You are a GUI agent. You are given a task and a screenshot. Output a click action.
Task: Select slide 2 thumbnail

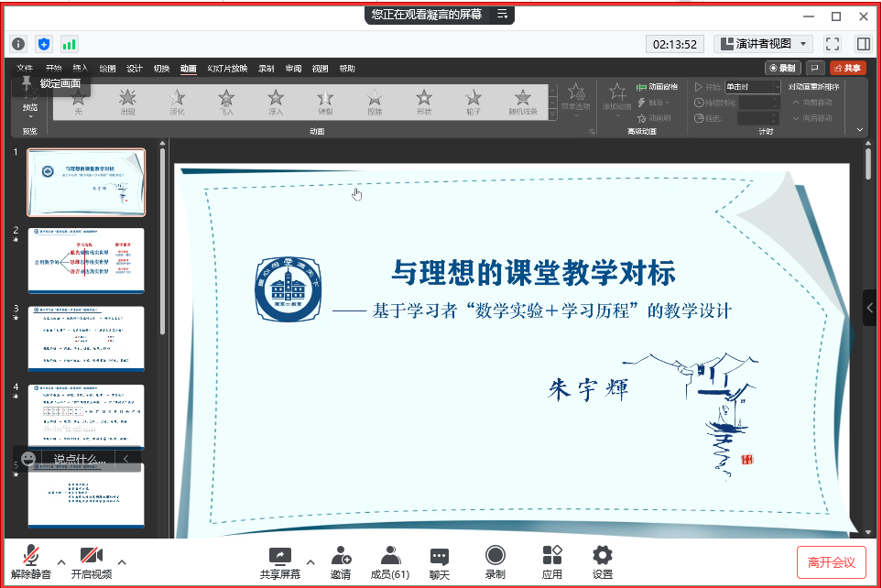(86, 260)
